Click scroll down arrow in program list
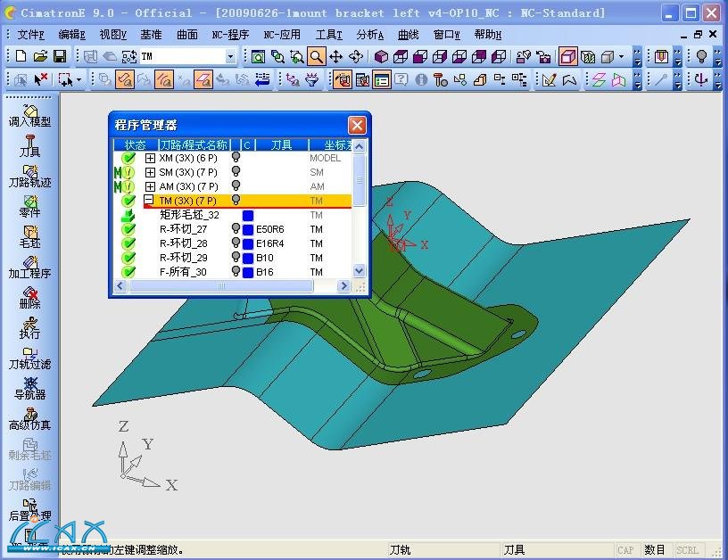The image size is (728, 560). (x=359, y=270)
